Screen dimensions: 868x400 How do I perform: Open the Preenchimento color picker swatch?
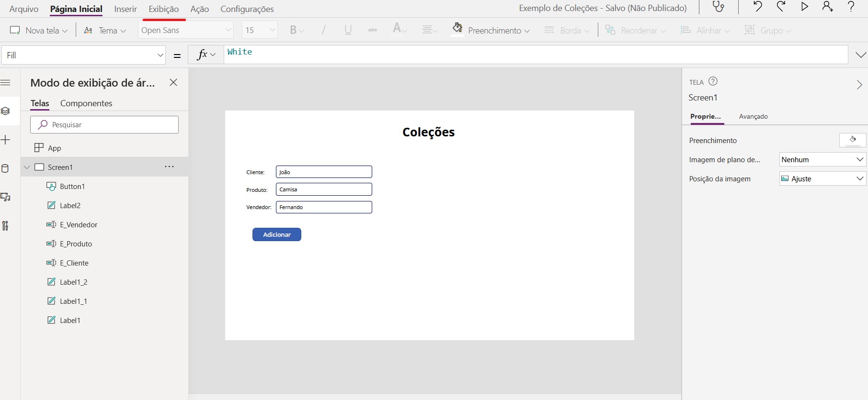tap(853, 140)
